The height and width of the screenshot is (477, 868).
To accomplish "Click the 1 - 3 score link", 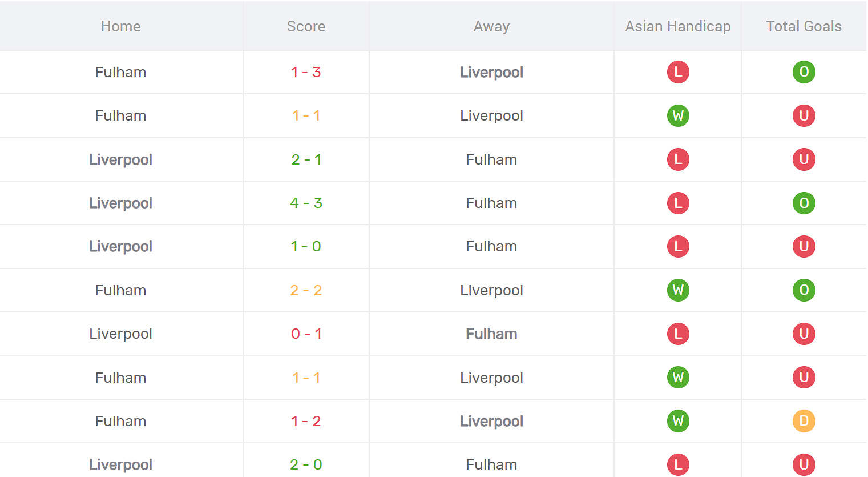I will [x=306, y=72].
